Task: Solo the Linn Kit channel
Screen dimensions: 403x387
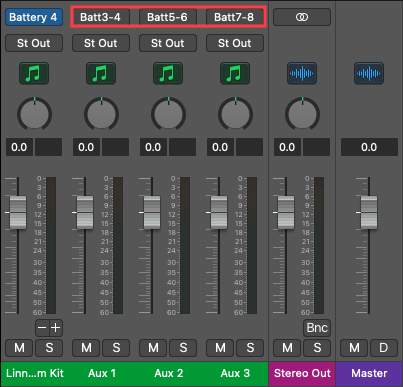Action: [x=49, y=348]
